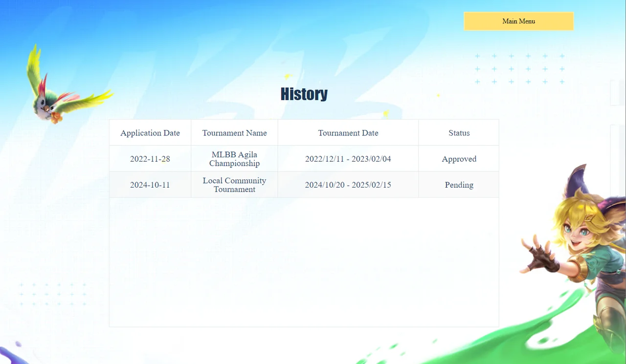Select MLBB Agila Championship tournament name
Viewport: 626px width, 364px height.
pyautogui.click(x=234, y=159)
